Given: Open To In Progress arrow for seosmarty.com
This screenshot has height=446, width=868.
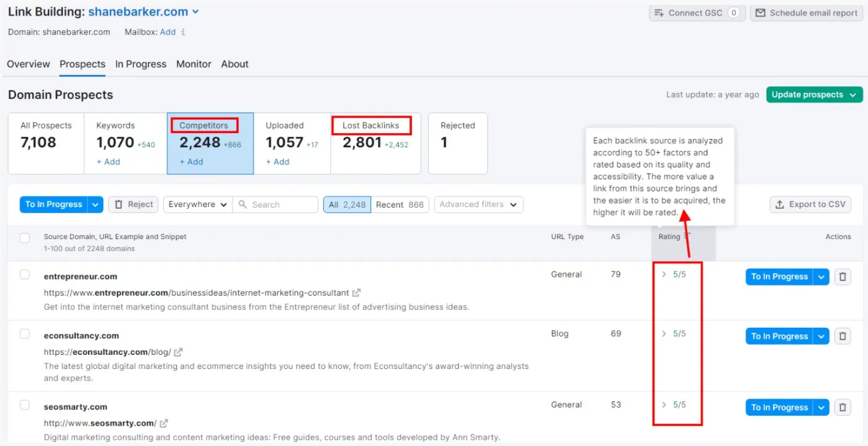Looking at the screenshot, I should click(821, 407).
